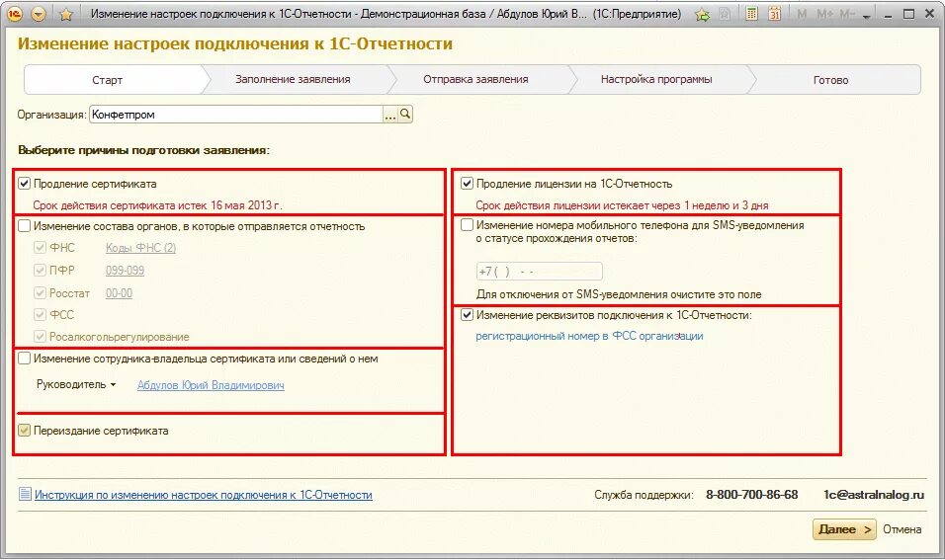
Task: Open small dropdown arrow next to M-
Action: click(x=867, y=16)
